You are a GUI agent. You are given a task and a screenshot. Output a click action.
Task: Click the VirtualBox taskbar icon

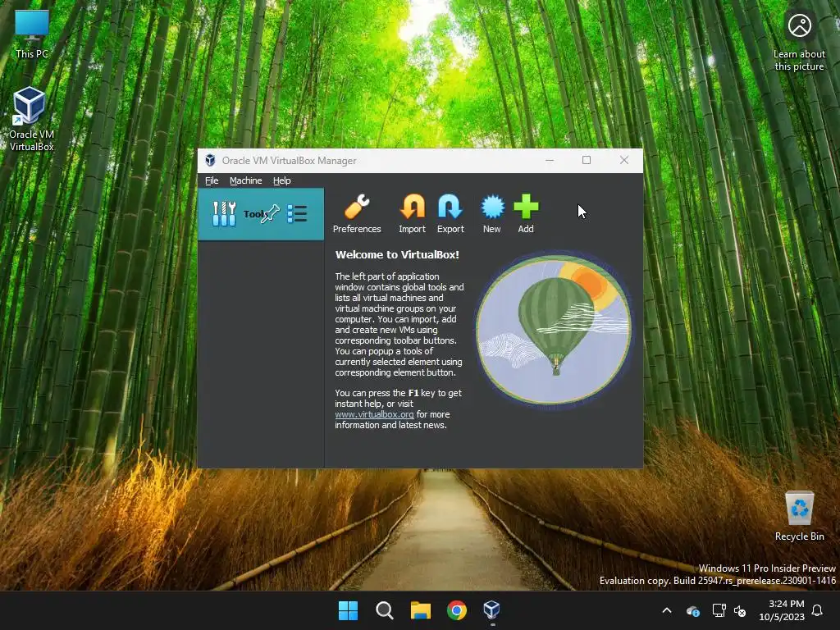(492, 610)
